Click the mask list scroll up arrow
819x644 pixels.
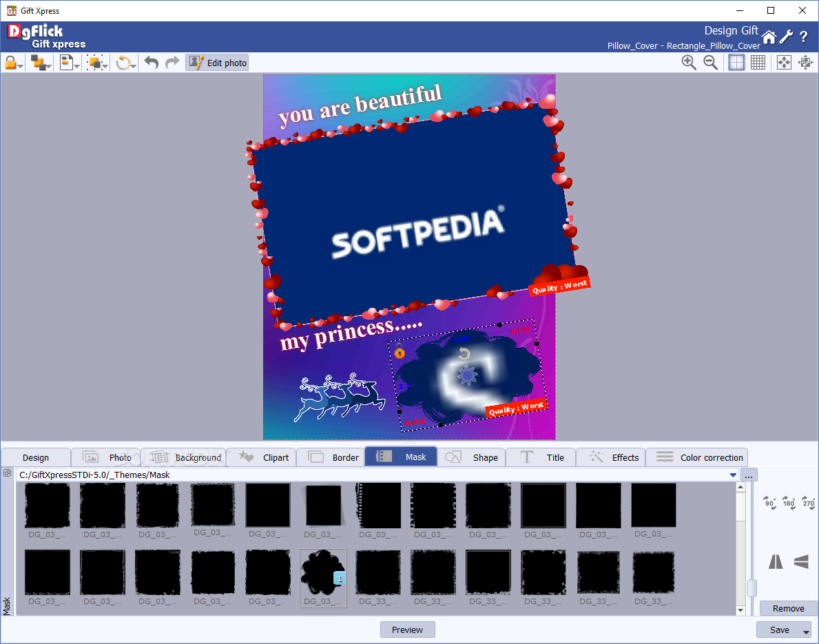(740, 487)
